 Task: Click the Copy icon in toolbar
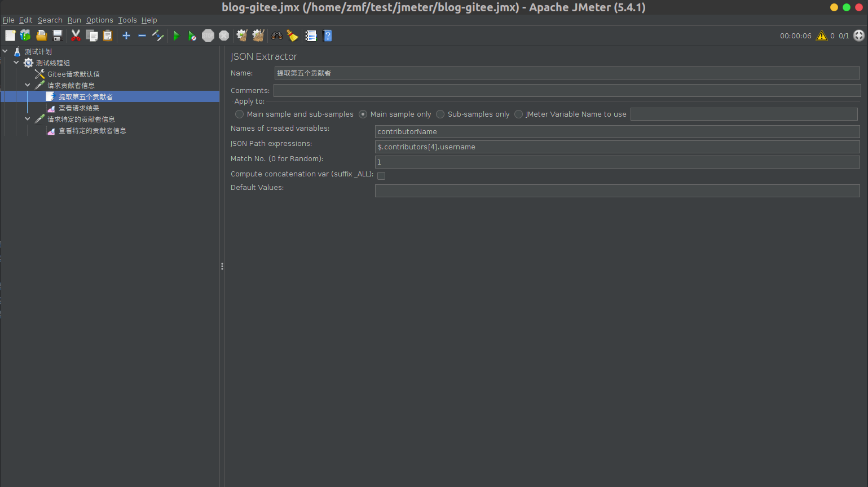click(92, 36)
